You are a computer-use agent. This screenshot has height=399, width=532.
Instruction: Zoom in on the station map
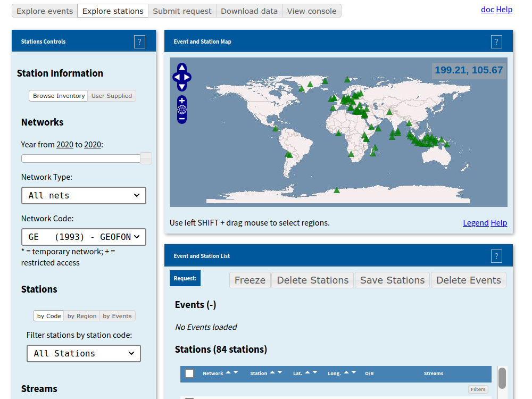(x=182, y=101)
